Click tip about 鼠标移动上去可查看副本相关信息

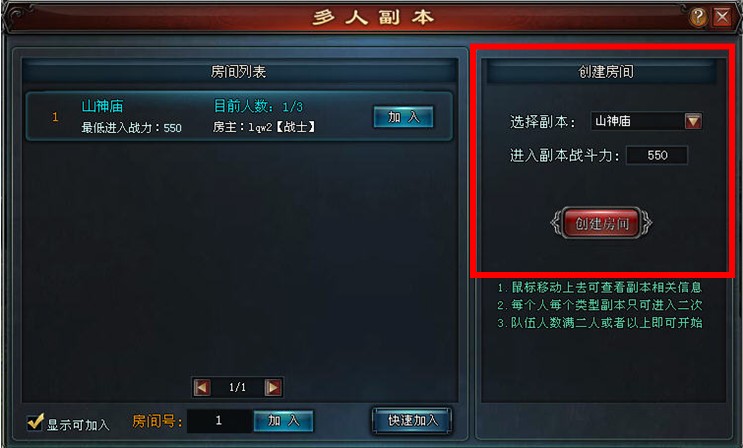[599, 287]
